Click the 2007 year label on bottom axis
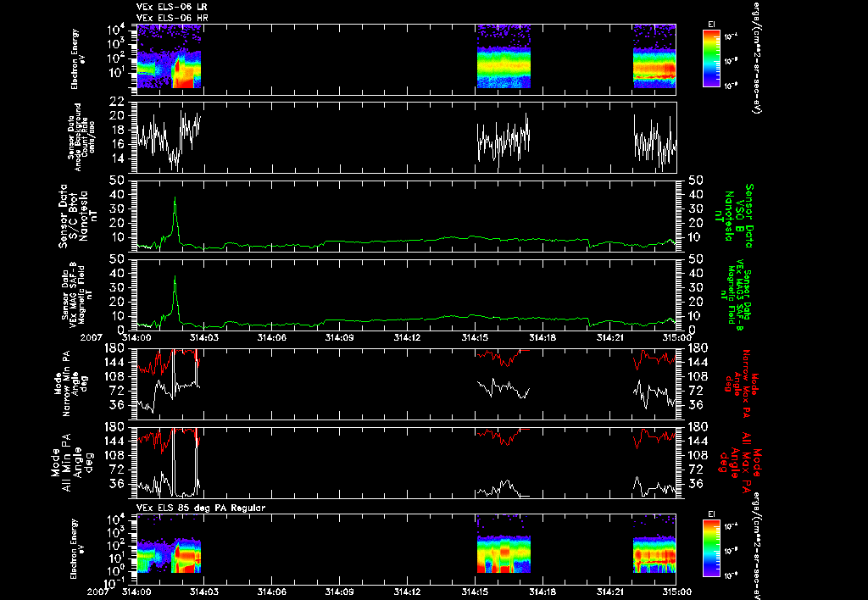 click(103, 592)
